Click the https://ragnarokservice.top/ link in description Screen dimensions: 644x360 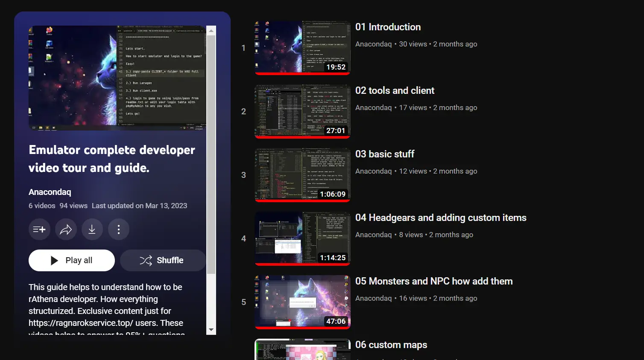tap(81, 323)
